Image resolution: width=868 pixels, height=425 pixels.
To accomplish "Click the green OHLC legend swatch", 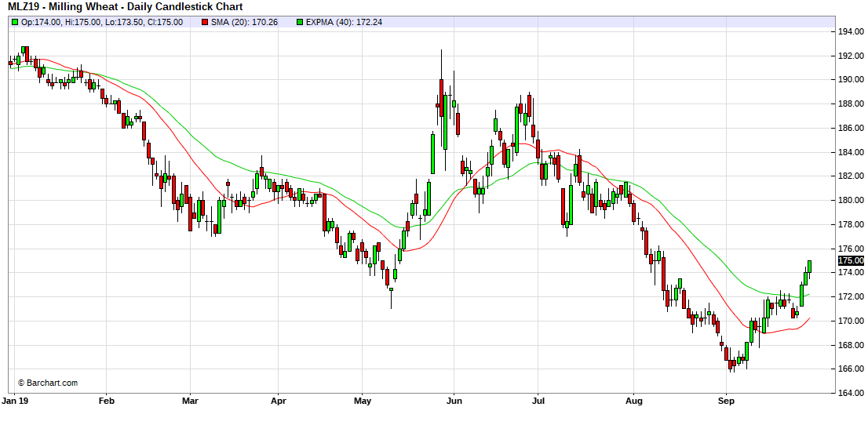I will tap(16, 22).
